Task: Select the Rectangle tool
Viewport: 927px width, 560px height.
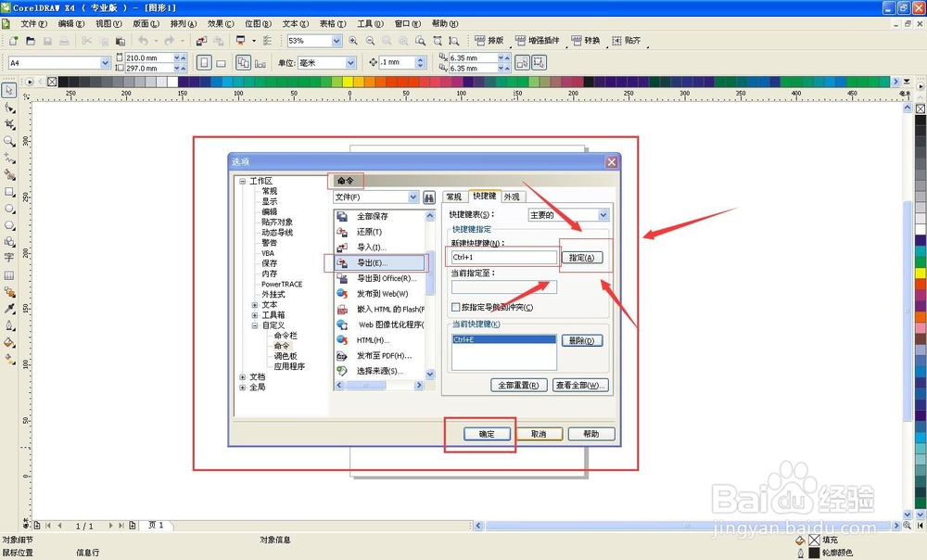Action: pyautogui.click(x=9, y=192)
